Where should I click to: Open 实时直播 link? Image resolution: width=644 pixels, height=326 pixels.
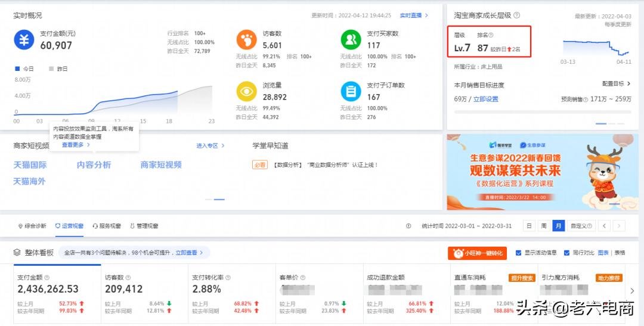pos(414,15)
